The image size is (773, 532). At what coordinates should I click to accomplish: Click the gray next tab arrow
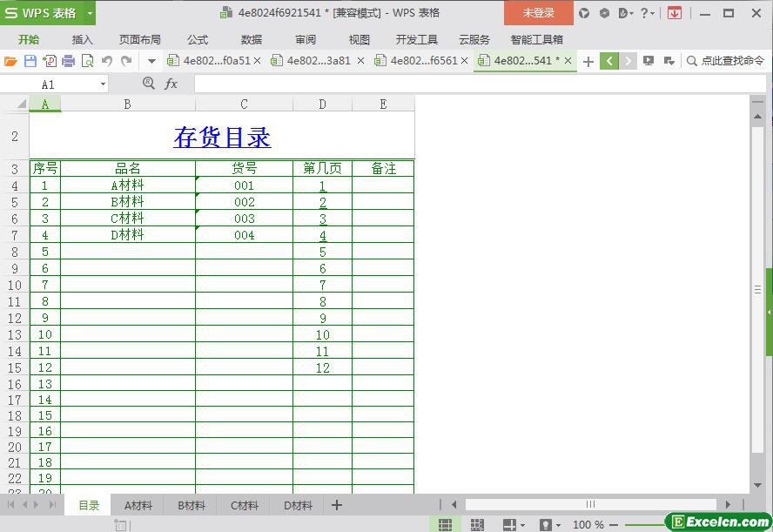[628, 61]
